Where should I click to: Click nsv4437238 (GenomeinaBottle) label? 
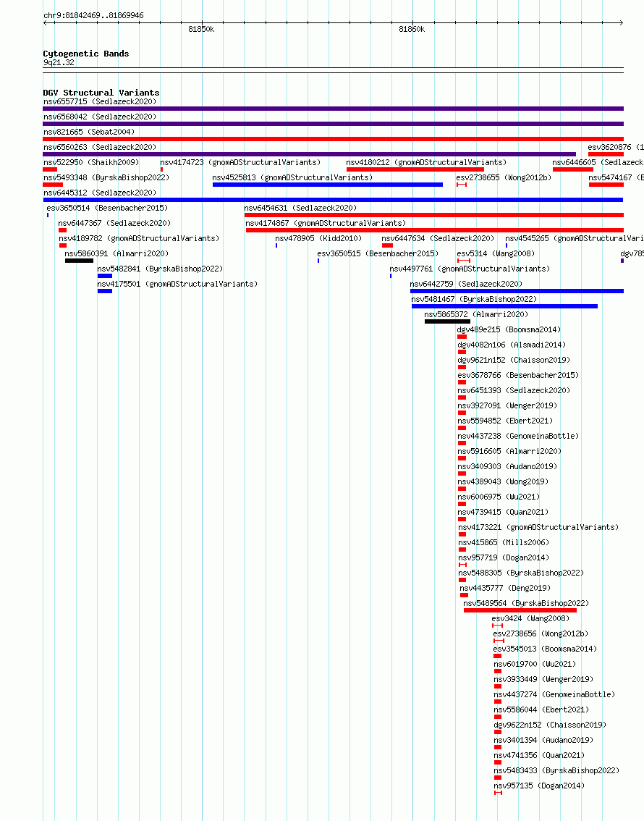click(518, 436)
